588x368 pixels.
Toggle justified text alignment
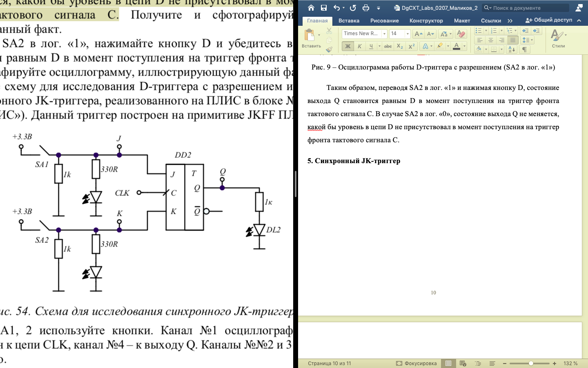(x=513, y=40)
